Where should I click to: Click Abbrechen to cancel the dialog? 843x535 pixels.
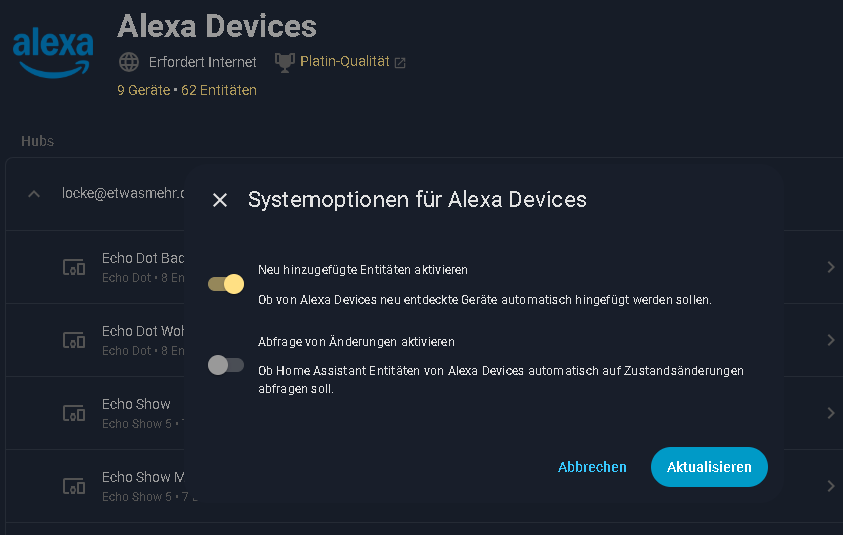tap(592, 467)
